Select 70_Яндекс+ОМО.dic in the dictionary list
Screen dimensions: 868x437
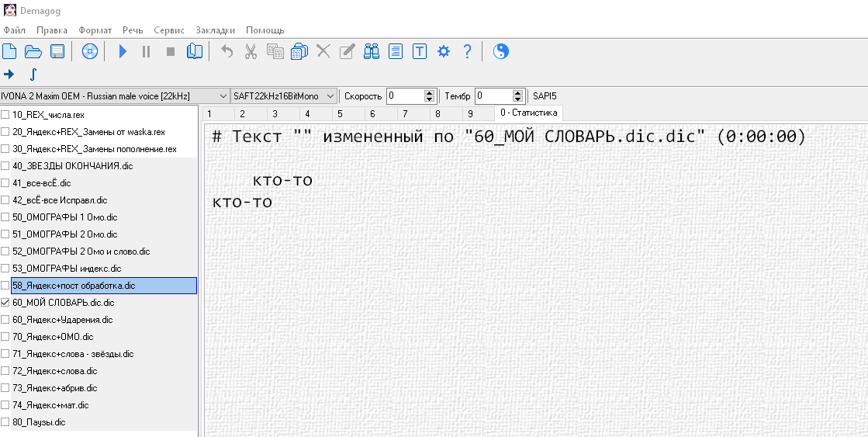[53, 337]
